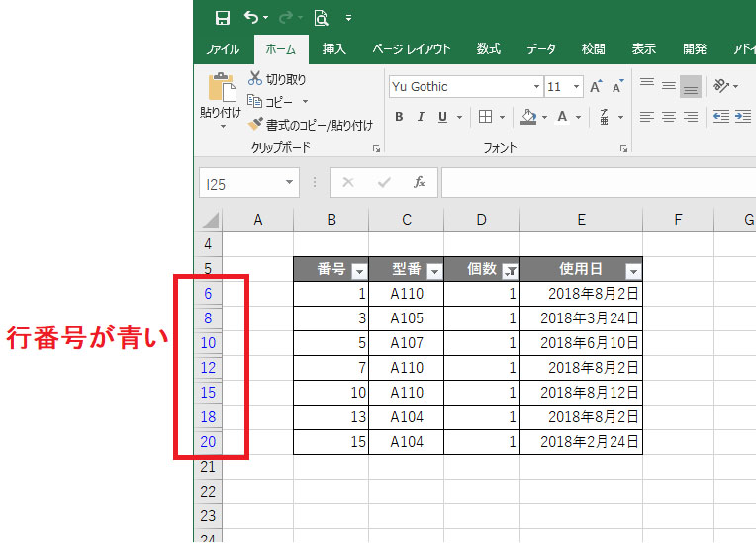
Task: Apply borders with the border icon
Action: [485, 117]
